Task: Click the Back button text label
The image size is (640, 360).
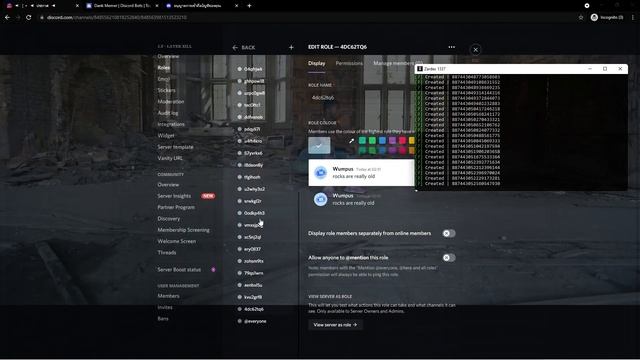Action: tap(248, 47)
